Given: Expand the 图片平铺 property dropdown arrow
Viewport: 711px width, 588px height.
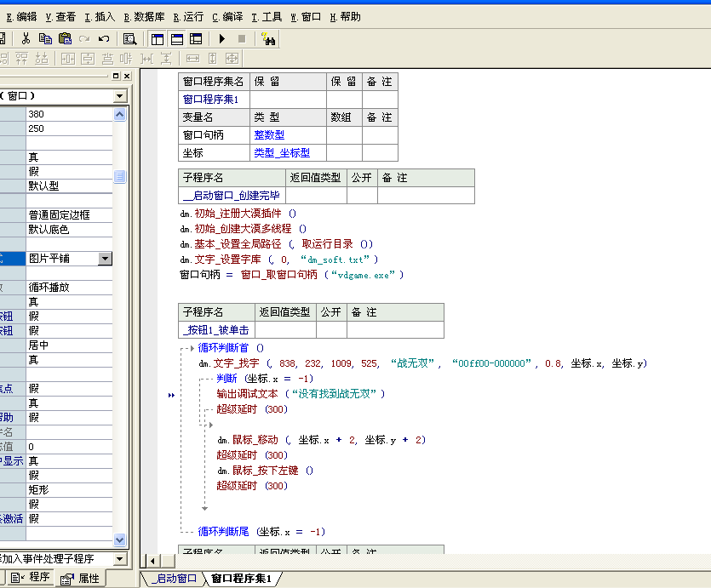Looking at the screenshot, I should (x=105, y=259).
